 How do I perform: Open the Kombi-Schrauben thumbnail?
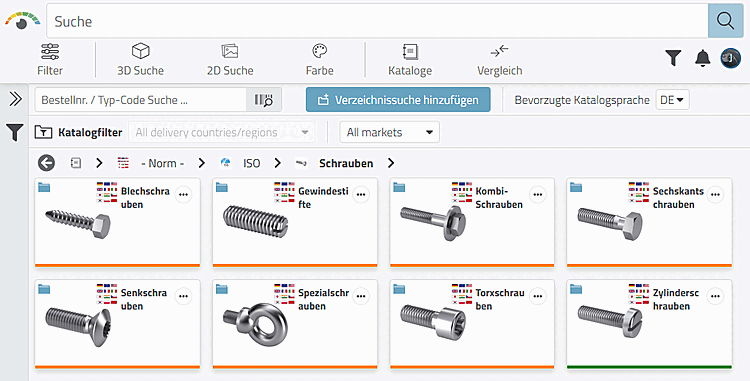tap(432, 223)
